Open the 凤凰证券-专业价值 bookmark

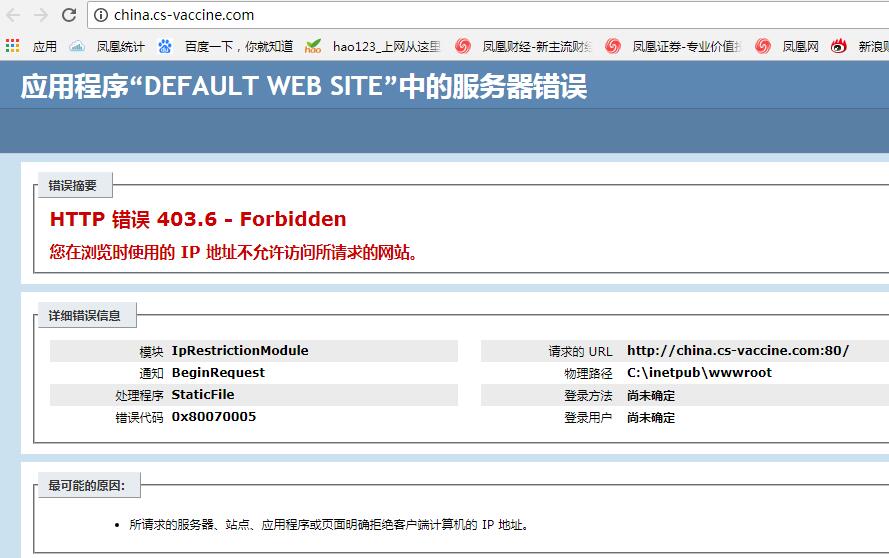click(x=687, y=46)
